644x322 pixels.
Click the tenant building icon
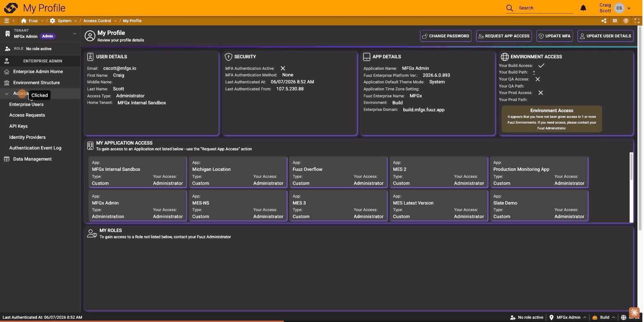pyautogui.click(x=7, y=33)
